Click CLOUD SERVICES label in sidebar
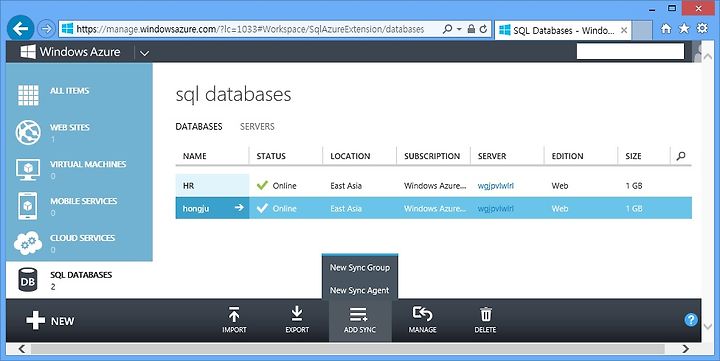This screenshot has height=361, width=720. pos(83,237)
